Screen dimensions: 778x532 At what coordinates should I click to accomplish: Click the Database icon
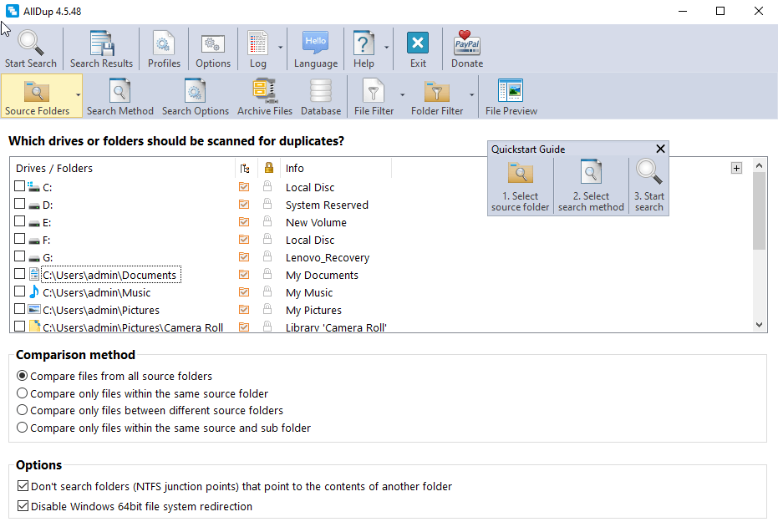[320, 89]
